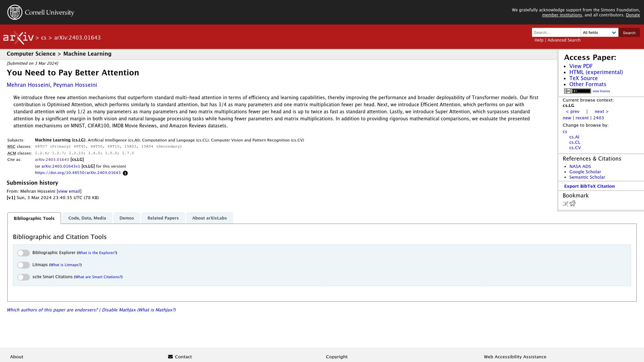
Task: Open the Other Formats link
Action: point(588,84)
